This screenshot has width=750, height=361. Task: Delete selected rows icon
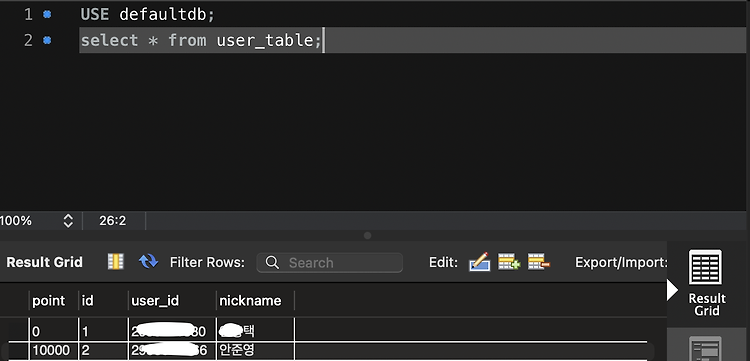click(x=539, y=262)
